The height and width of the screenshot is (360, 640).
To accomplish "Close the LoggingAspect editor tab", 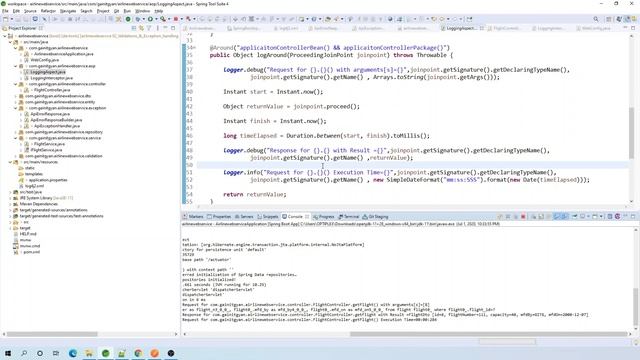I will 482,28.
